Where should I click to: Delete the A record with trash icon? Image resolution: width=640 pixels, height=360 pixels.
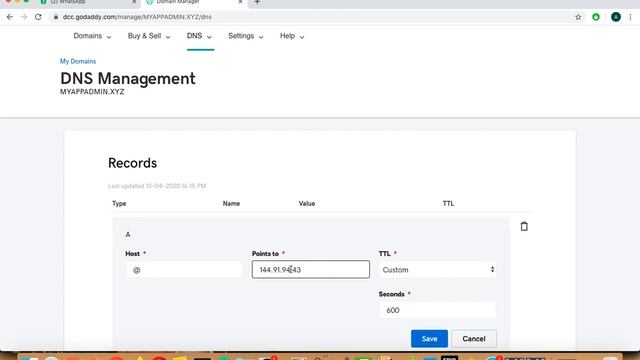524,226
